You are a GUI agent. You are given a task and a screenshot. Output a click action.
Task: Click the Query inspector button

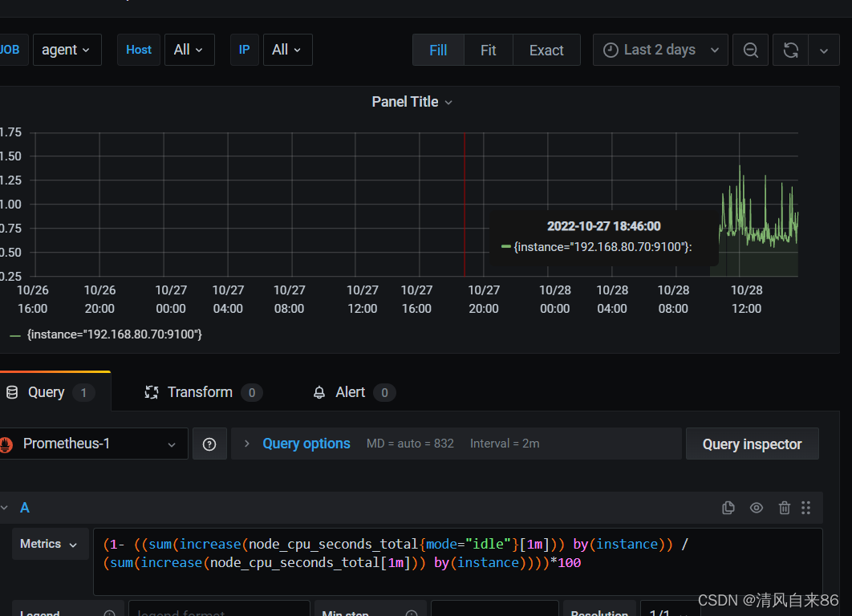(752, 444)
